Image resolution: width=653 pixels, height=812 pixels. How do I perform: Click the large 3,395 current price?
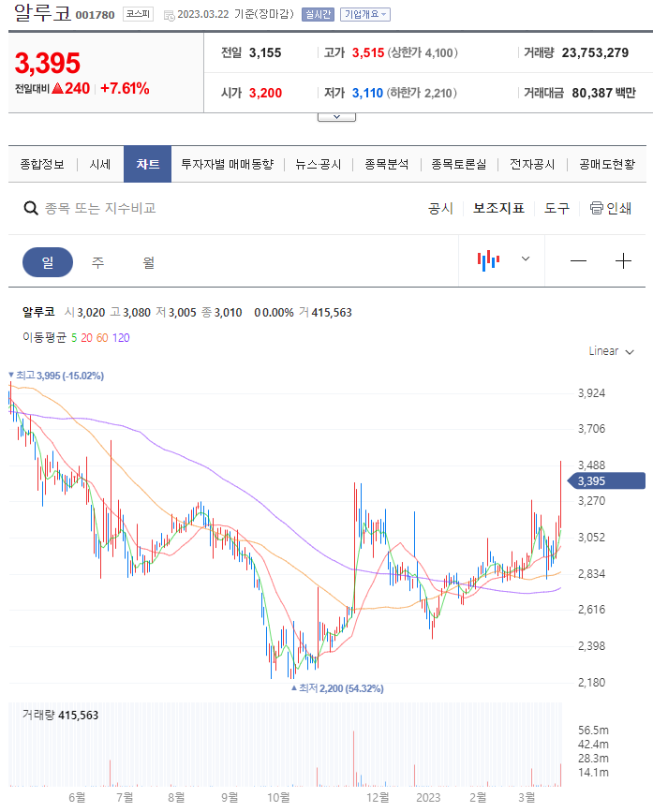[x=48, y=63]
